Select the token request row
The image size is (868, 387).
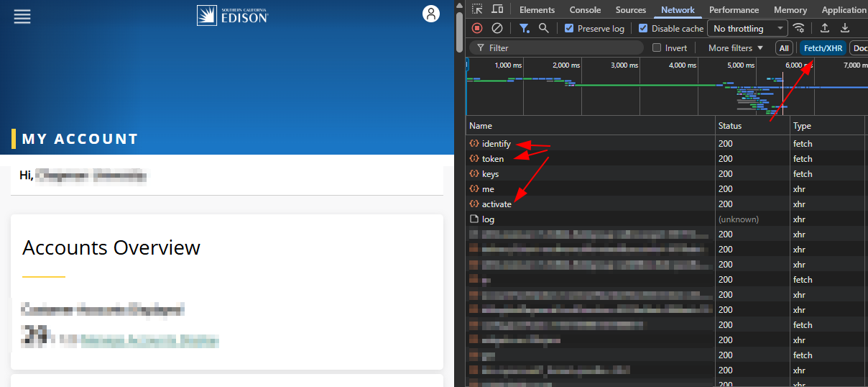[666, 159]
